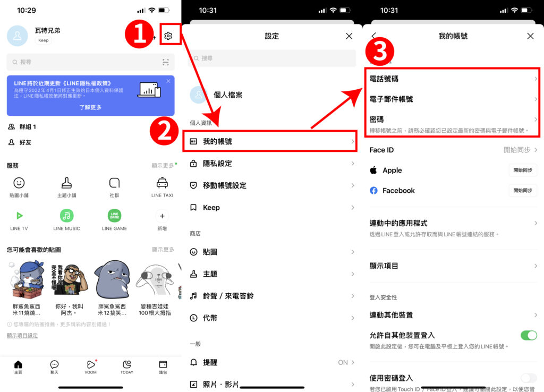Tap the 瓦特兄弟 profile avatar
This screenshot has height=392, width=544.
(18, 36)
